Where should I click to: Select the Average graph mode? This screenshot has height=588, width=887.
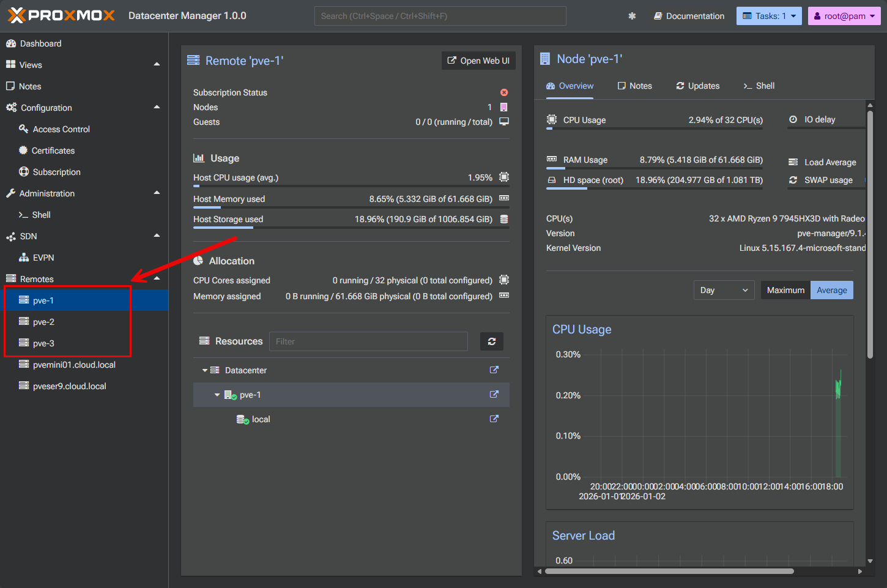pyautogui.click(x=831, y=290)
